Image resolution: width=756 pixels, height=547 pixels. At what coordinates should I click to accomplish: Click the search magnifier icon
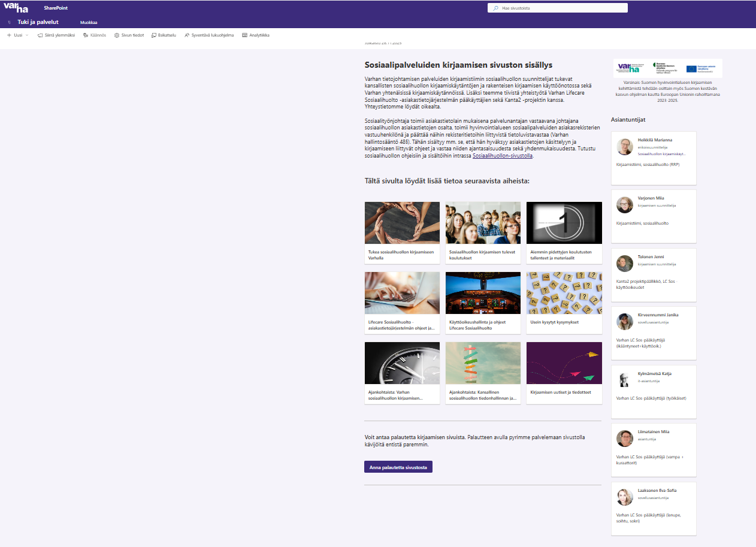click(x=495, y=8)
